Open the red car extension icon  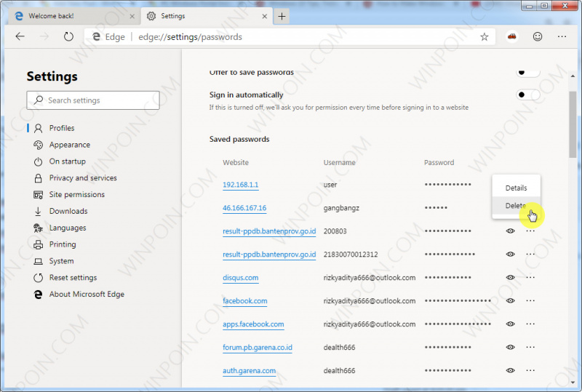coord(512,36)
